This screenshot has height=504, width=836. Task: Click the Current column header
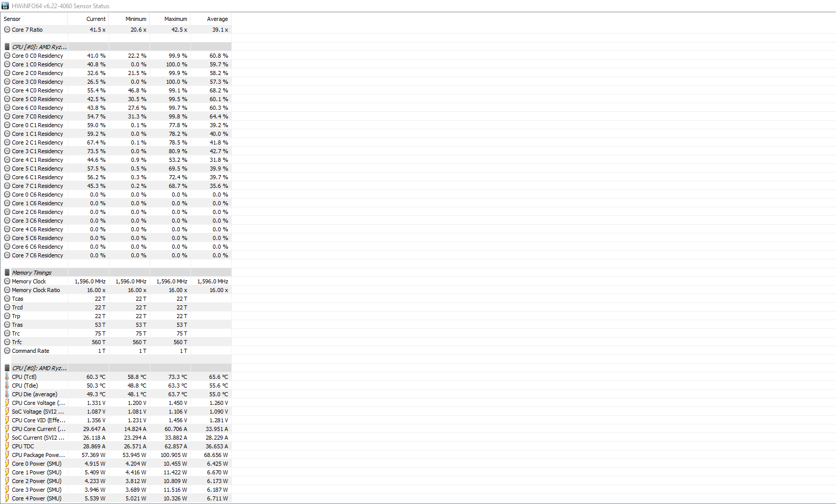pos(95,19)
